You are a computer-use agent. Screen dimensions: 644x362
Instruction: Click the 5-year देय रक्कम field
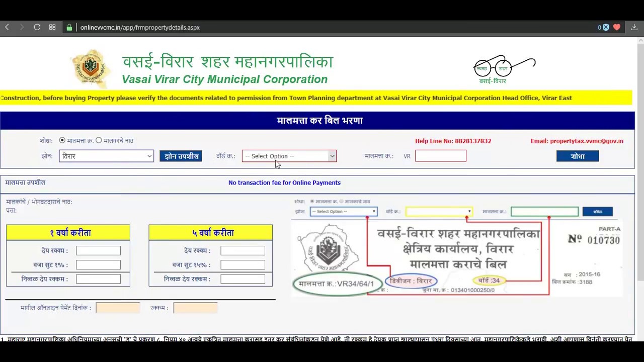click(243, 250)
